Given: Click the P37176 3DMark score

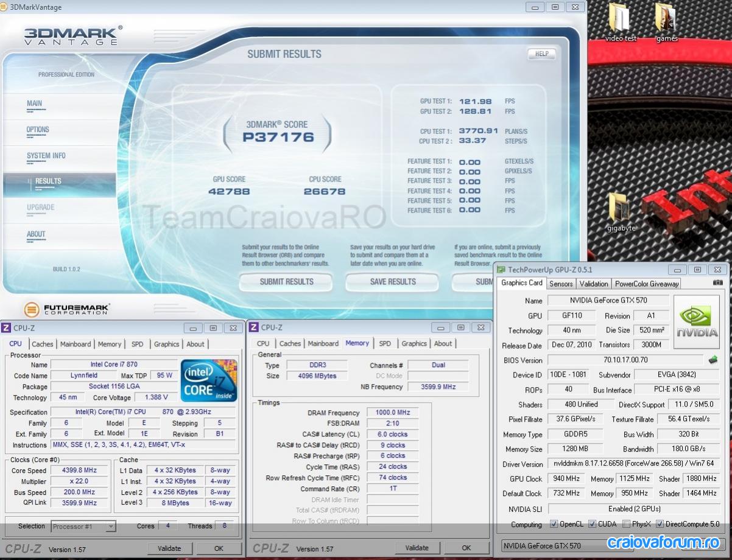Looking at the screenshot, I should (x=278, y=138).
